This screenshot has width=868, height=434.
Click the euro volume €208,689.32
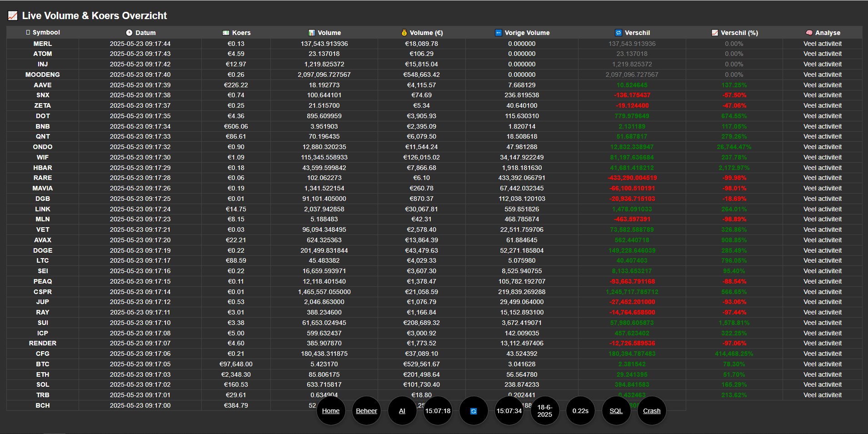[422, 323]
